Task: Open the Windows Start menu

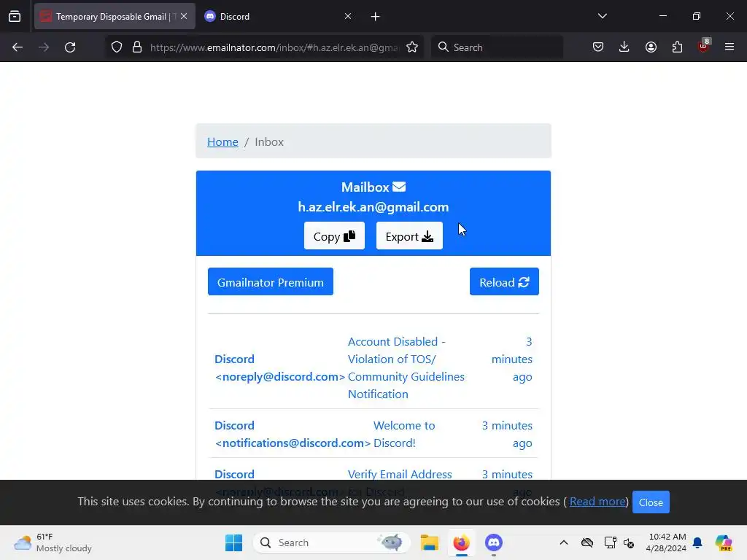Action: [233, 542]
